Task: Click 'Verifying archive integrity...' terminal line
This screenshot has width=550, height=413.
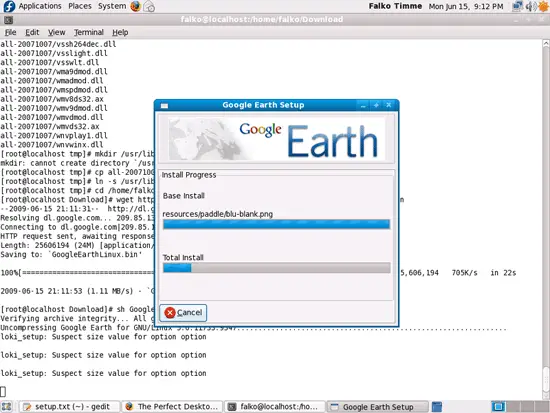Action: (76, 318)
